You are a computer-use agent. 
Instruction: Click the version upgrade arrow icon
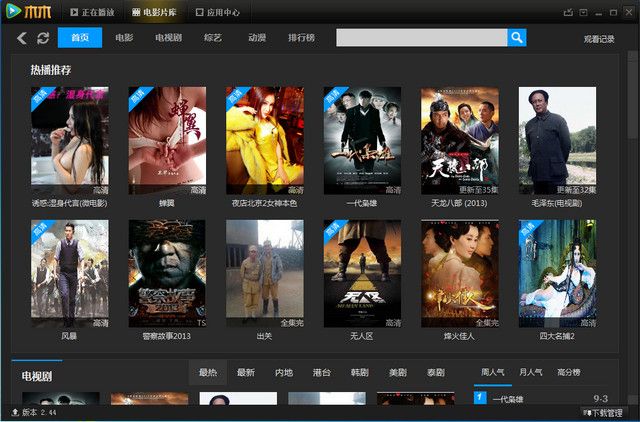coord(16,412)
